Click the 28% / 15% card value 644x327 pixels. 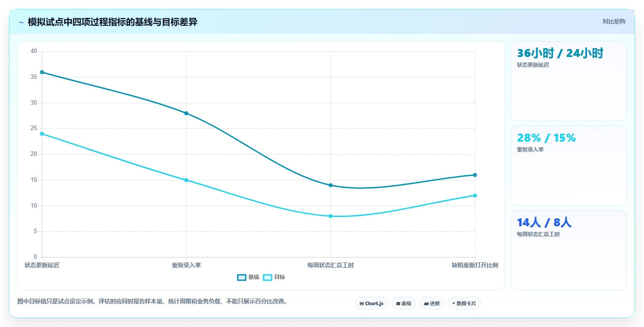coord(546,138)
